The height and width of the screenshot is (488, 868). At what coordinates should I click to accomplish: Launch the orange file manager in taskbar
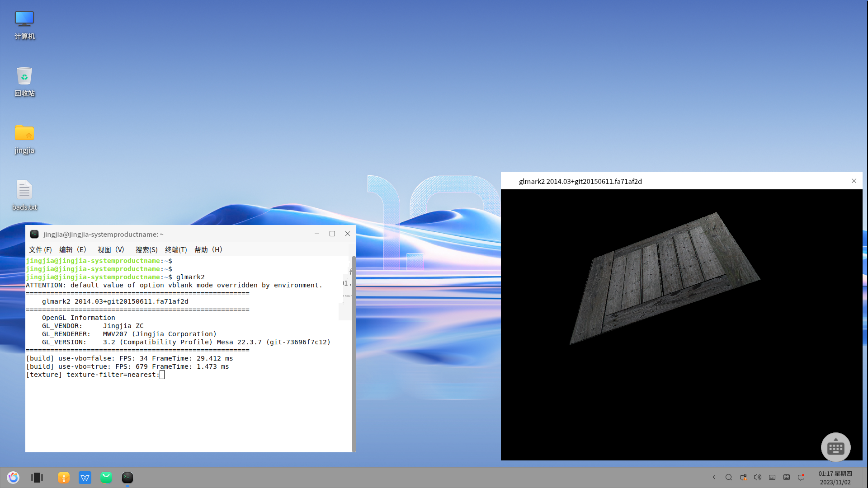tap(64, 478)
